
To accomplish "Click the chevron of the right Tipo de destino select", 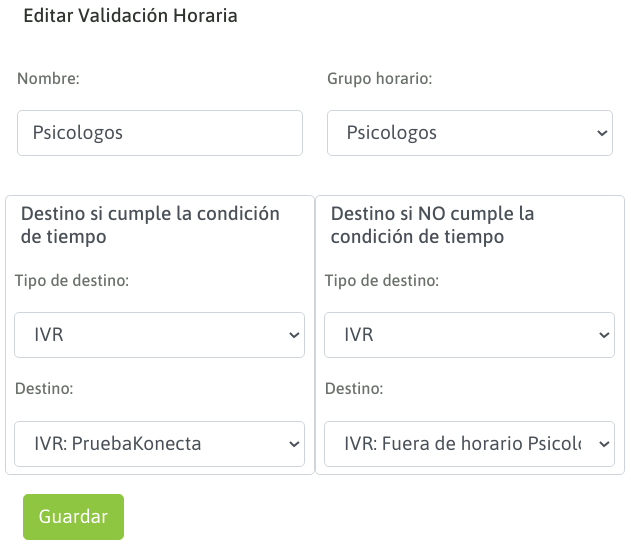I will point(604,335).
